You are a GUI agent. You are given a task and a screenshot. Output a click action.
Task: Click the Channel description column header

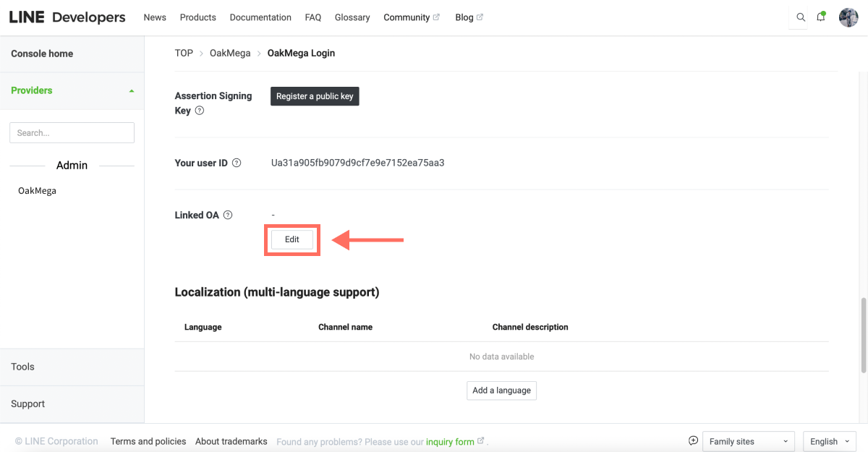pos(530,327)
